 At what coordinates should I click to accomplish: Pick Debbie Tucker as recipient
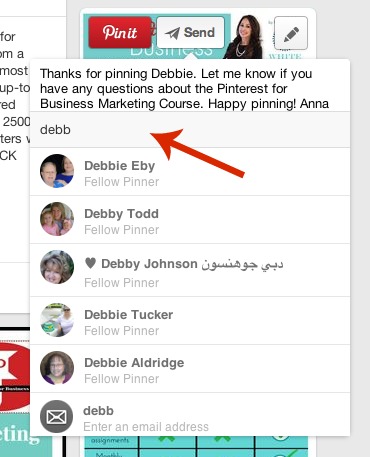190,321
